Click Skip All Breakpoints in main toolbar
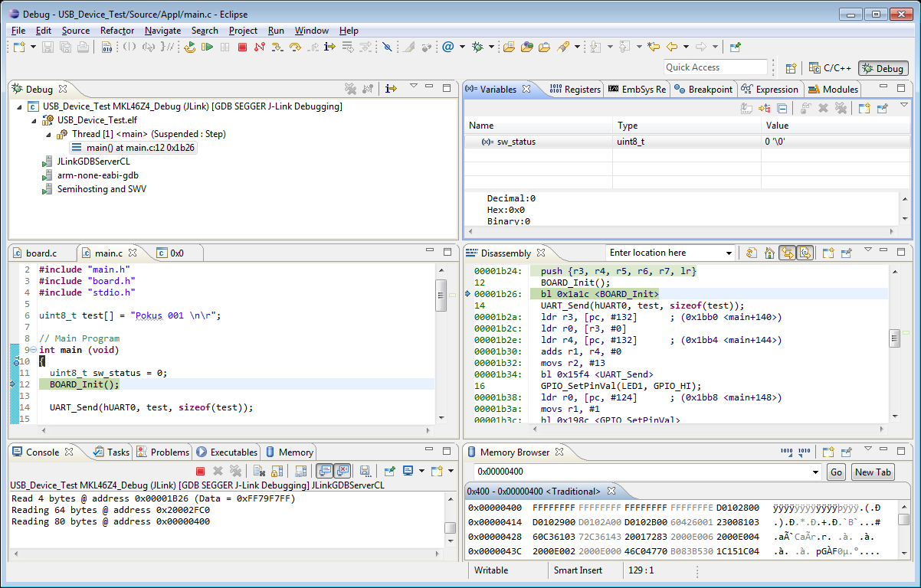The height and width of the screenshot is (588, 921). pyautogui.click(x=387, y=47)
